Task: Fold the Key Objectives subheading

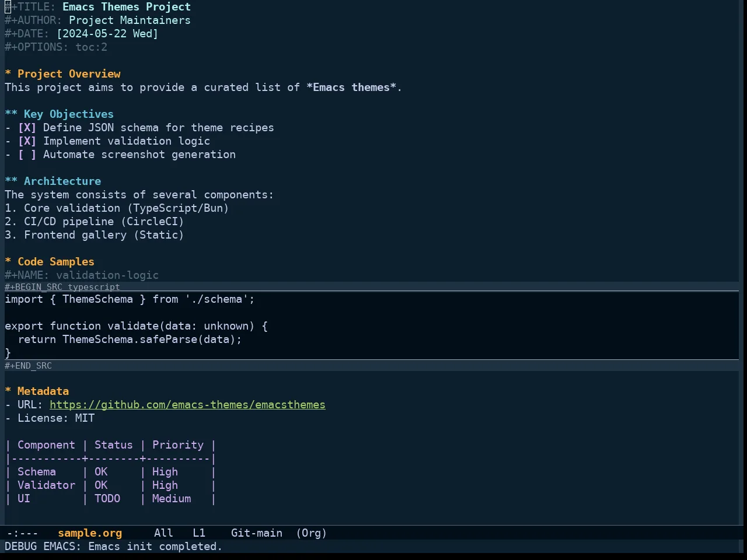Action: tap(60, 114)
